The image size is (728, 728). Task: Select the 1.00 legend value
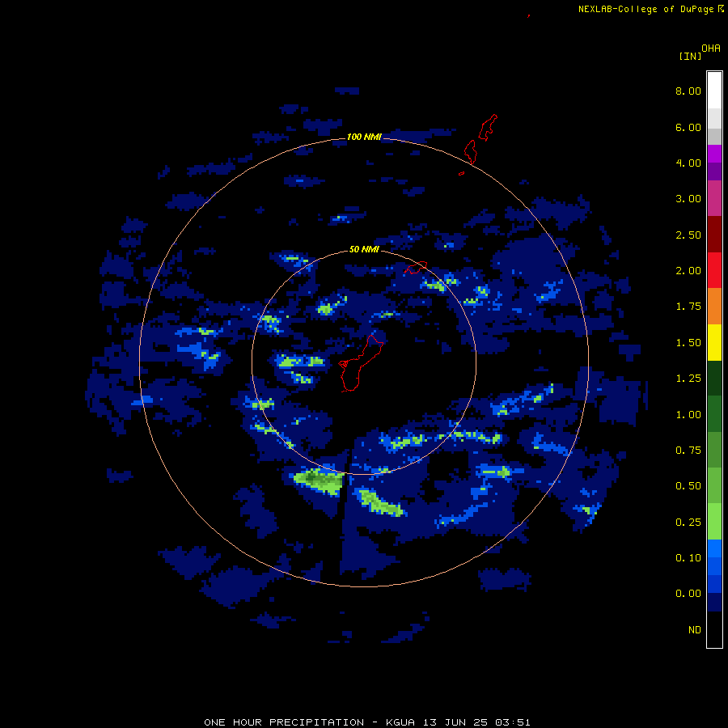click(688, 415)
